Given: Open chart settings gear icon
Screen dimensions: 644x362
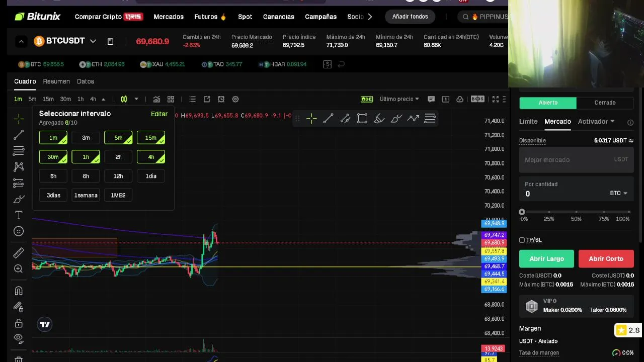Looking at the screenshot, I should tap(235, 99).
